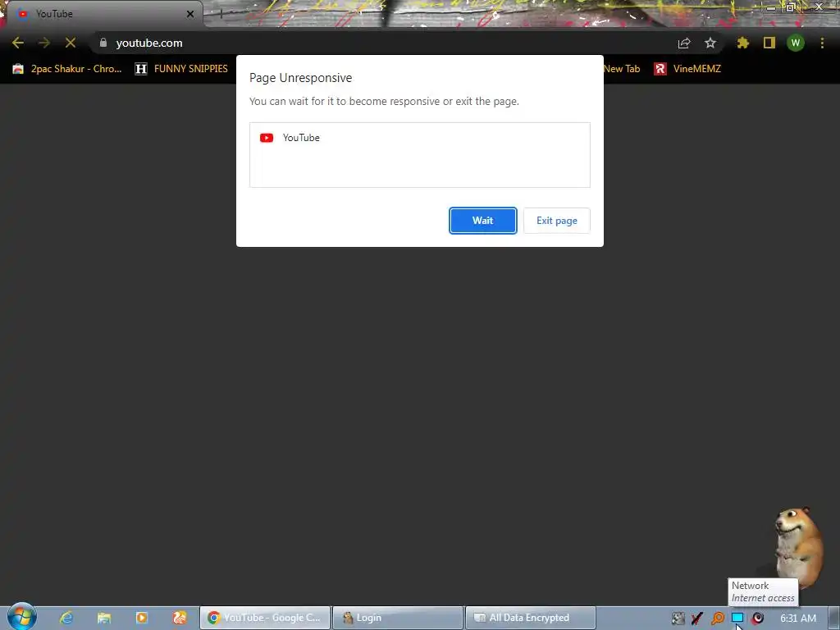Open the VineMEMZ bookmark
The height and width of the screenshot is (630, 840).
[x=687, y=69]
